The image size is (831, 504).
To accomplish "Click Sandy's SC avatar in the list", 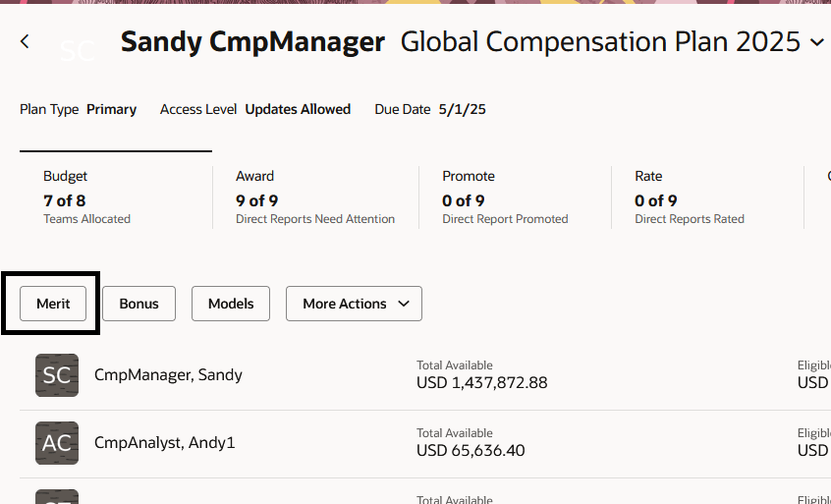I will (x=57, y=375).
